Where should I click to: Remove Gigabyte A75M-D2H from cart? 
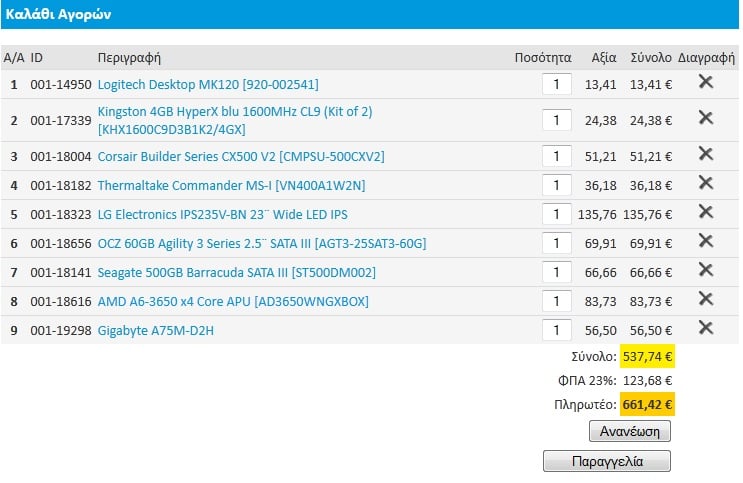[x=706, y=328]
